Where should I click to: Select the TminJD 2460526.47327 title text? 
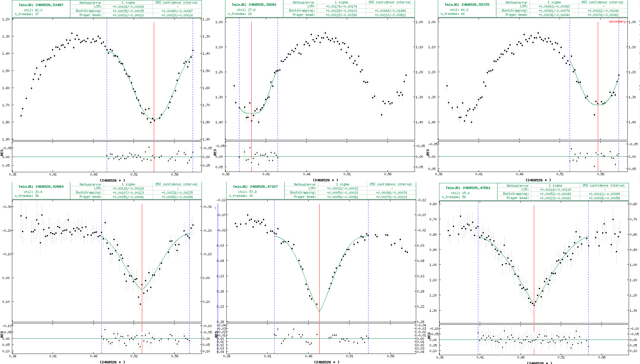click(255, 187)
